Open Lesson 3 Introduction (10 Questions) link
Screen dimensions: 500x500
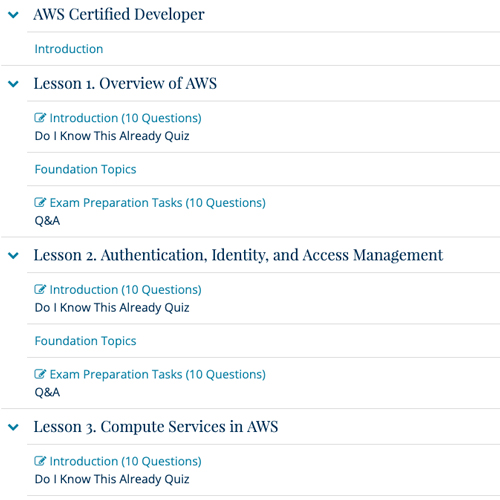[126, 461]
